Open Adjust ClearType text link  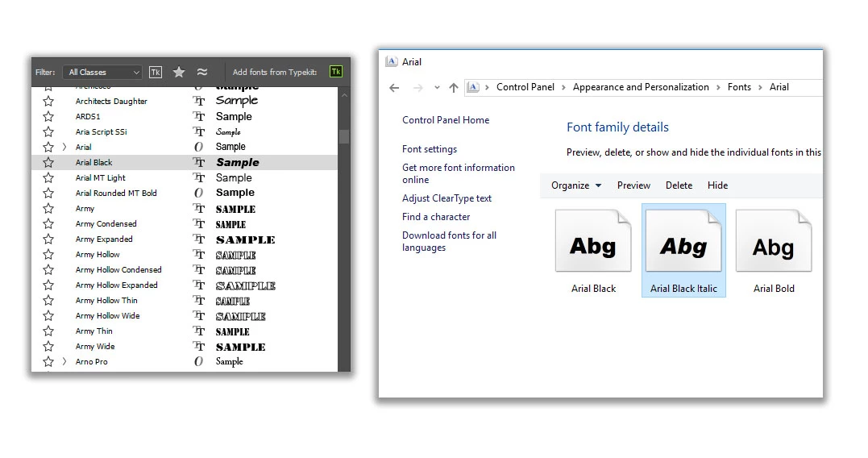446,198
